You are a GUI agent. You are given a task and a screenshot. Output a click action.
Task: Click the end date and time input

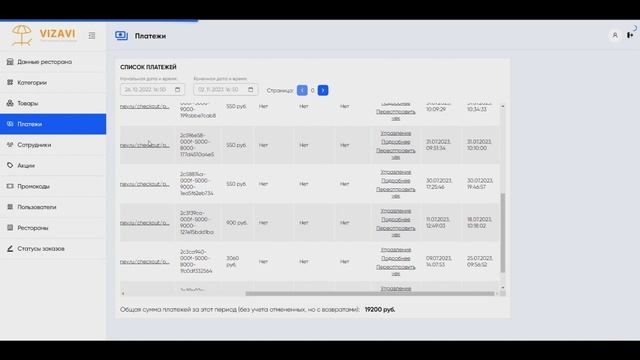[x=226, y=89]
